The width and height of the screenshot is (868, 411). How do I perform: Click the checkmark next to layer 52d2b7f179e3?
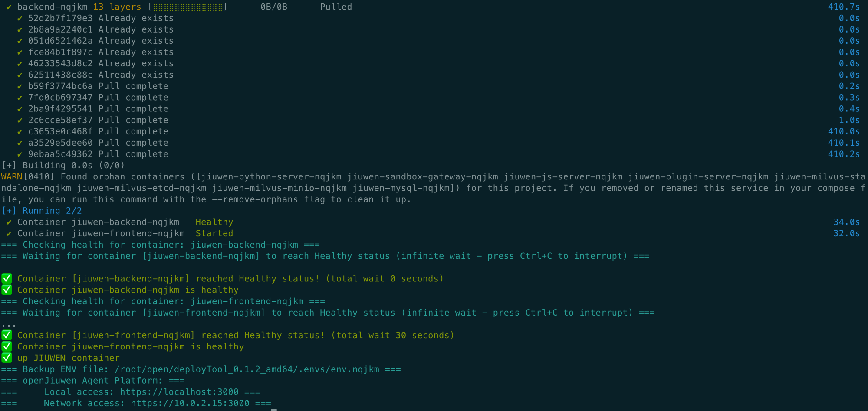pyautogui.click(x=20, y=18)
